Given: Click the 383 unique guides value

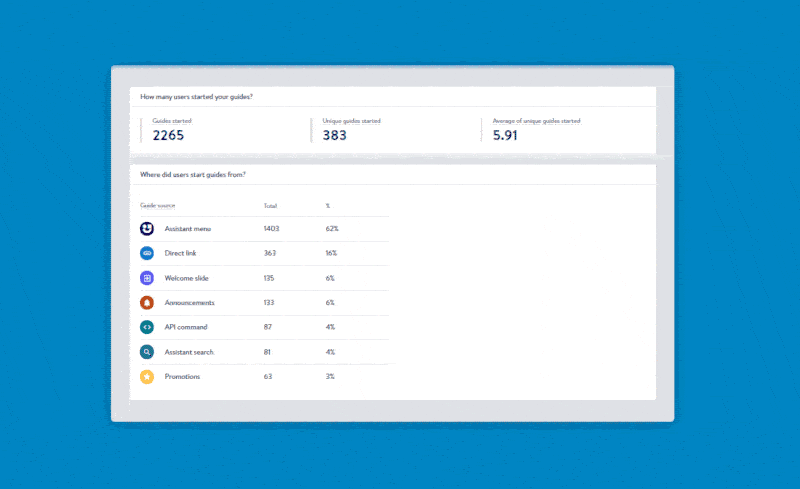Looking at the screenshot, I should point(334,135).
